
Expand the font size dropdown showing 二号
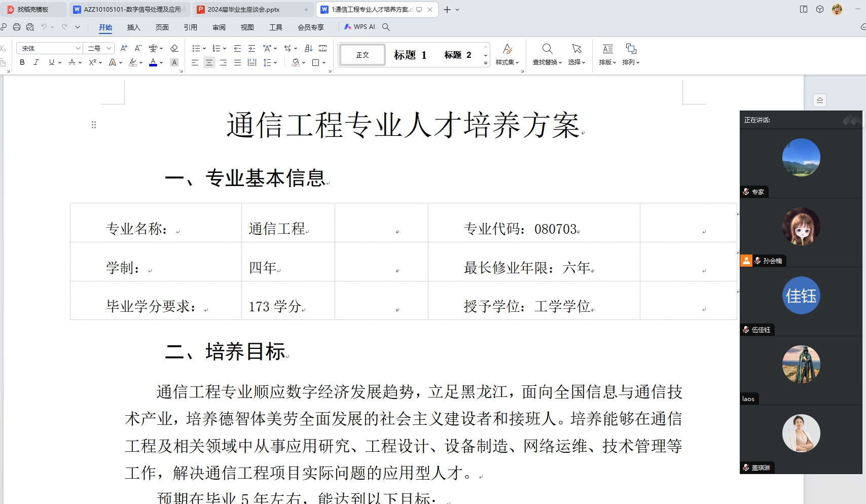[x=109, y=48]
